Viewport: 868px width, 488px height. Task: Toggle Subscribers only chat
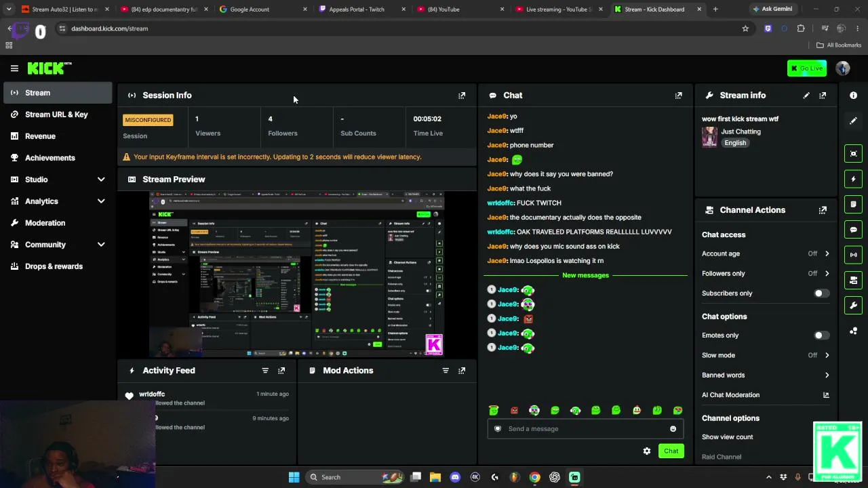tap(821, 293)
